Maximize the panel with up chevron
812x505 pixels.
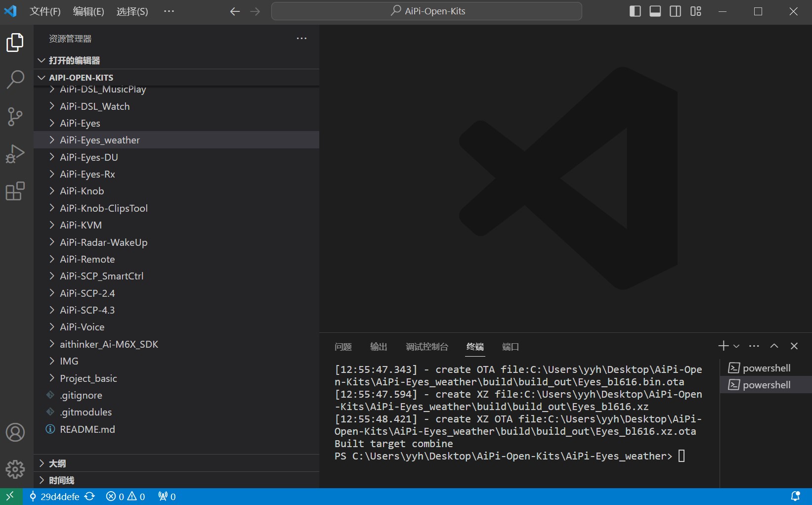pos(774,346)
